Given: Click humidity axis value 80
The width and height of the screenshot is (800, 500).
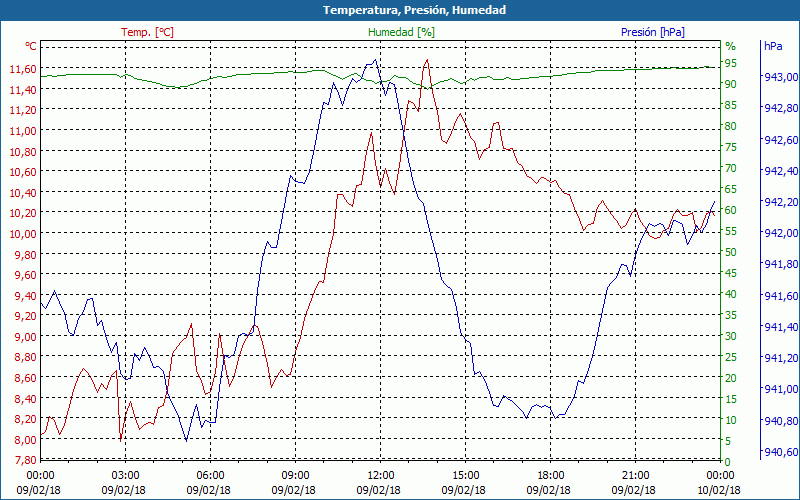Looking at the screenshot, I should coord(731,126).
